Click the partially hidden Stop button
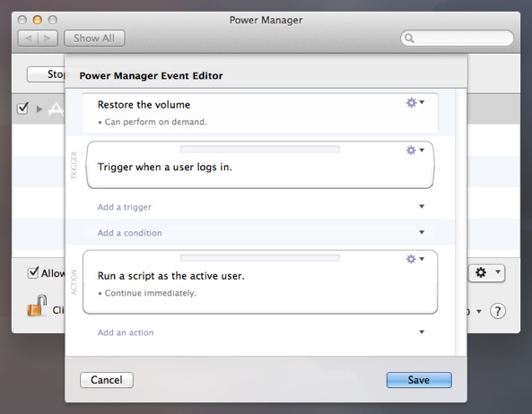This screenshot has height=414, width=532. (46, 74)
